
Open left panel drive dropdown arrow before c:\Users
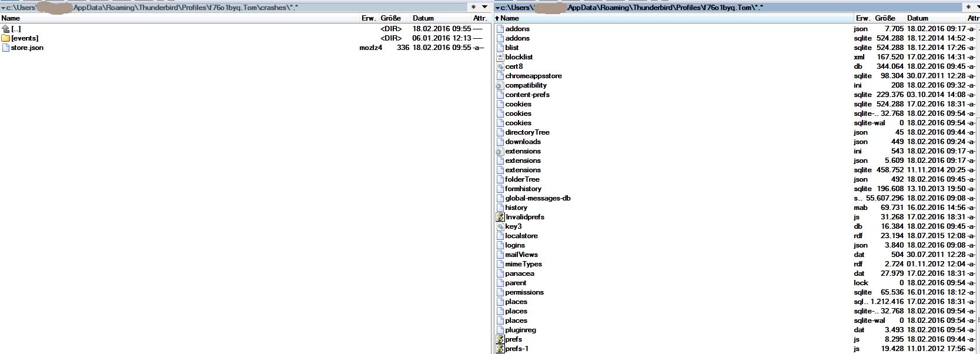3,8
